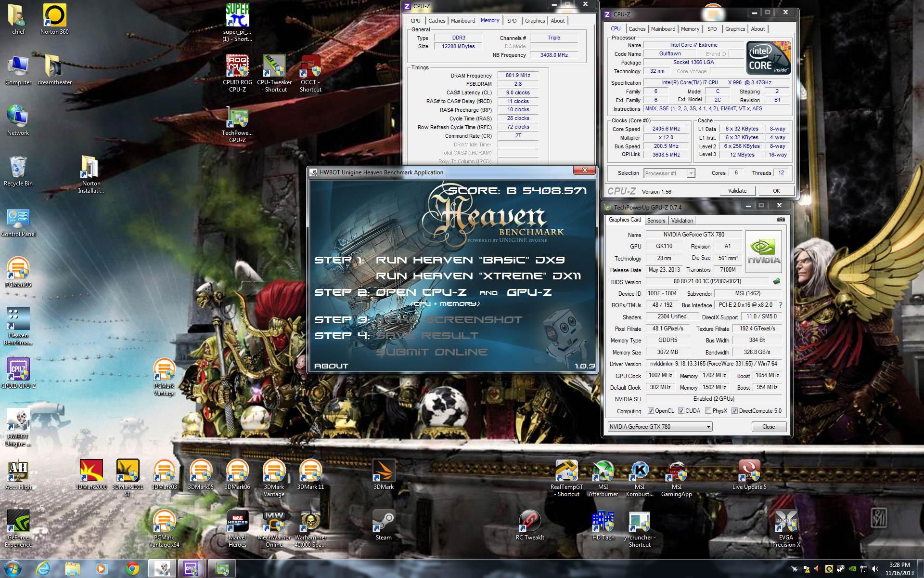Screen dimensions: 924x578
Task: Launch Heaven Benchmark desktop icon
Action: click(x=18, y=326)
